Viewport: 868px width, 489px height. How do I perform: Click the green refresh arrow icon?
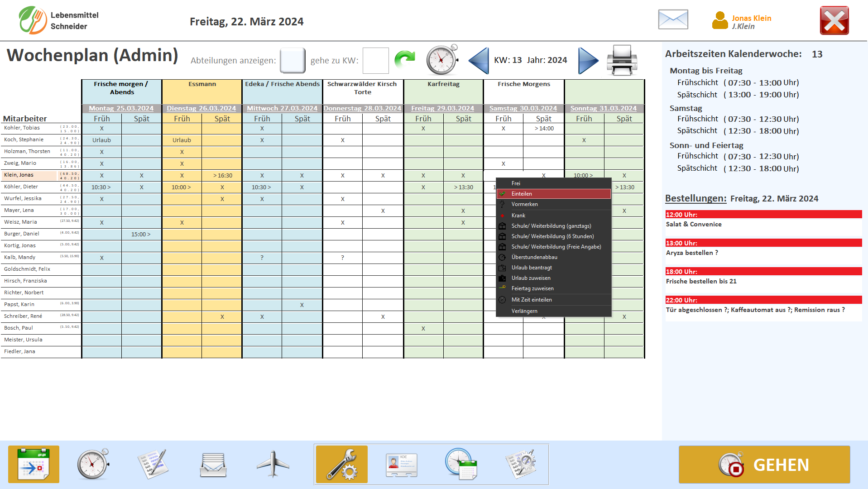404,60
